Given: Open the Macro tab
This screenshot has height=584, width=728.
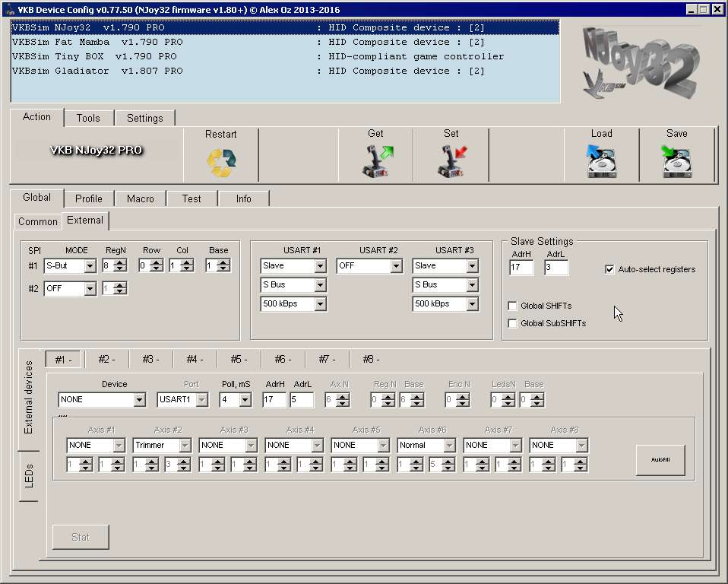Looking at the screenshot, I should coord(141,198).
